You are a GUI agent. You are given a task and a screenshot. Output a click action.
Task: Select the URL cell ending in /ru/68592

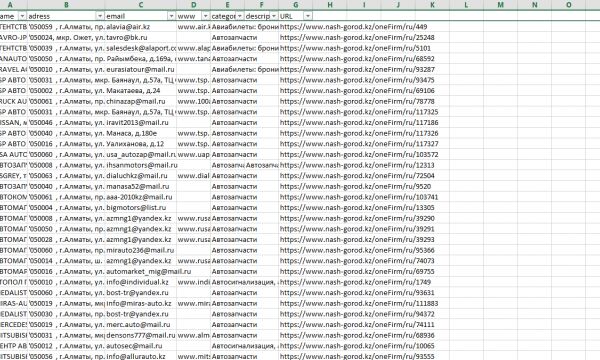(x=296, y=59)
